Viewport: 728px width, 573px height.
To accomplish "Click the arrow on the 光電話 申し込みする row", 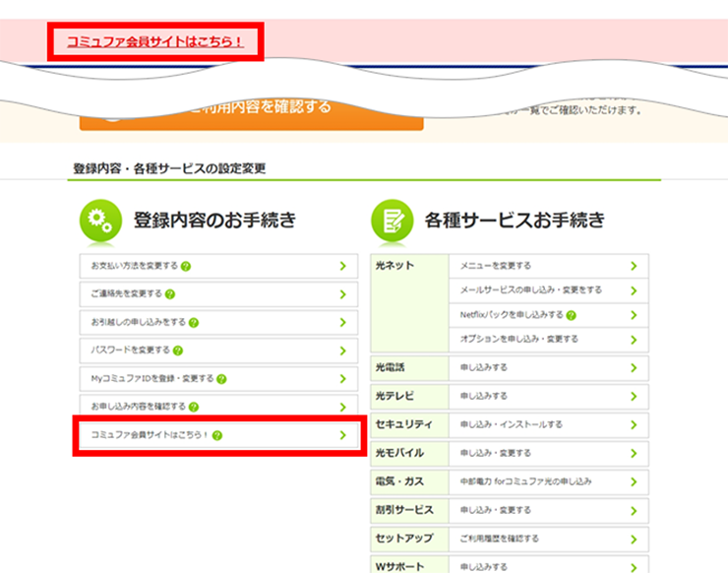I will tap(634, 368).
